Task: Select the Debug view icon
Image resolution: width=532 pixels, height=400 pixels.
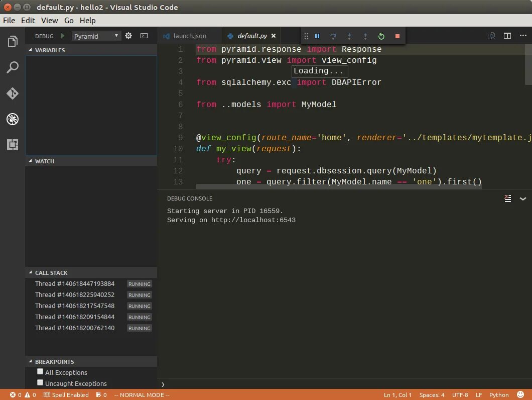Action: click(x=13, y=119)
